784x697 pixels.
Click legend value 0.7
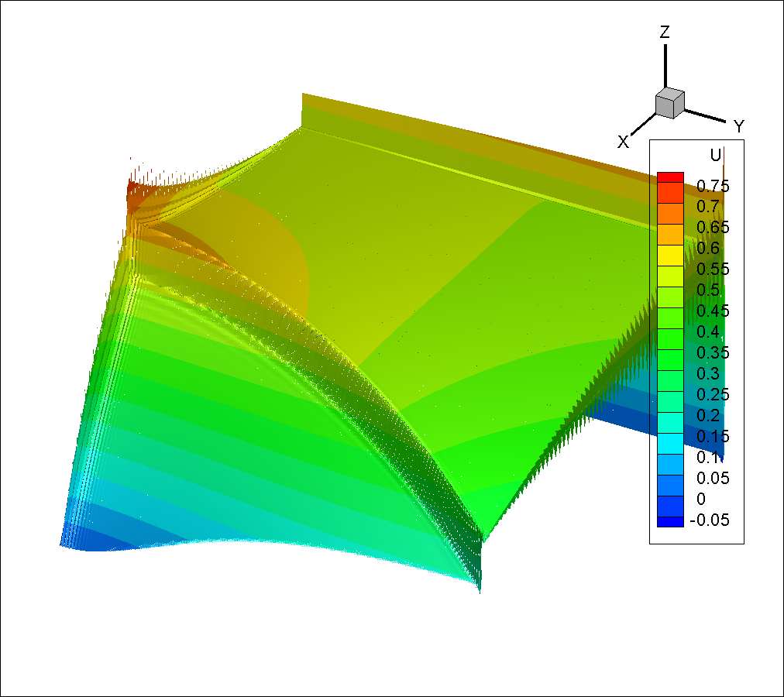tap(708, 207)
